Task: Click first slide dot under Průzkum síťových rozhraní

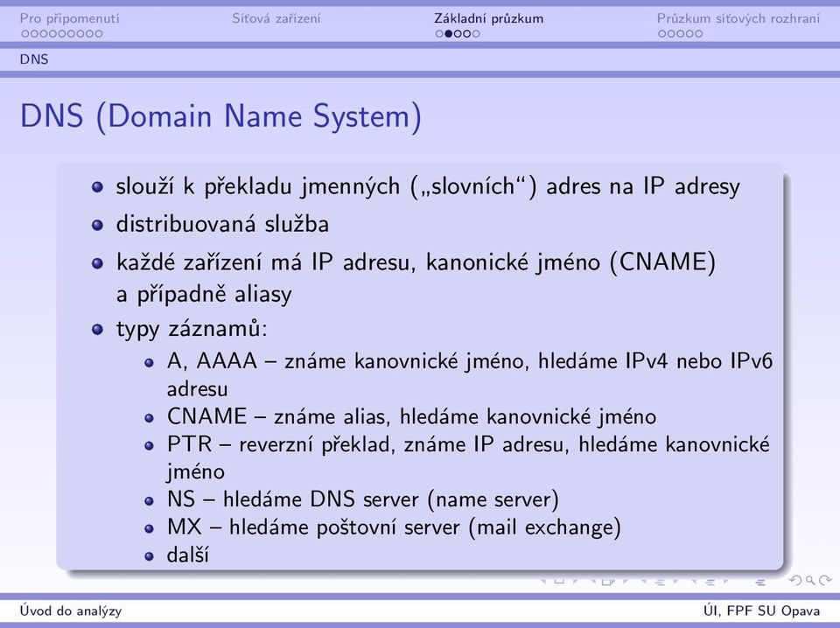Action: [x=662, y=34]
